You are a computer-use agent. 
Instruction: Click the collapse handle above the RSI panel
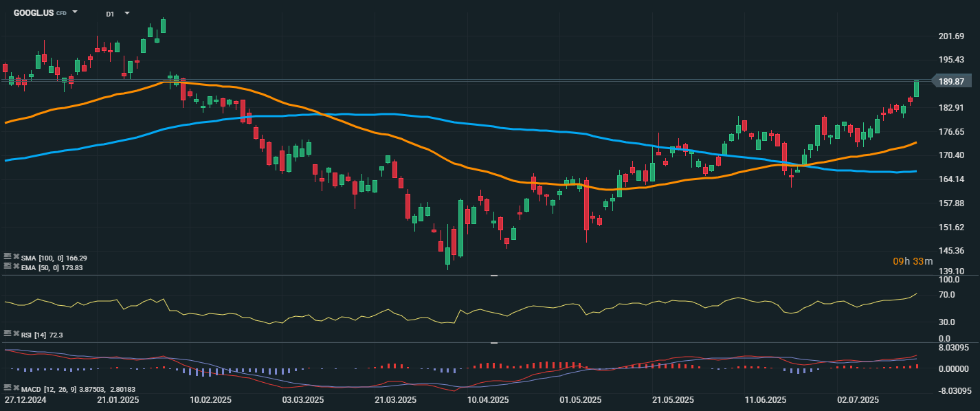pos(493,276)
